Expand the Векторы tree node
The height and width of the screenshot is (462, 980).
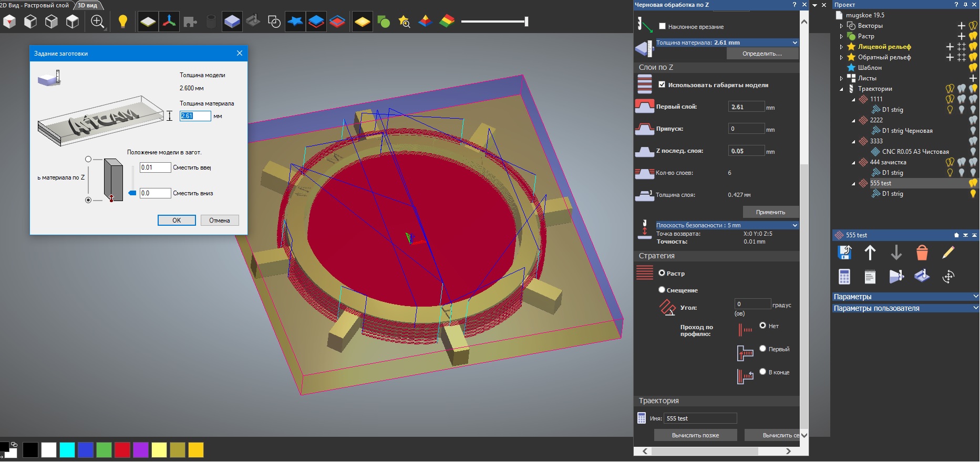[841, 26]
